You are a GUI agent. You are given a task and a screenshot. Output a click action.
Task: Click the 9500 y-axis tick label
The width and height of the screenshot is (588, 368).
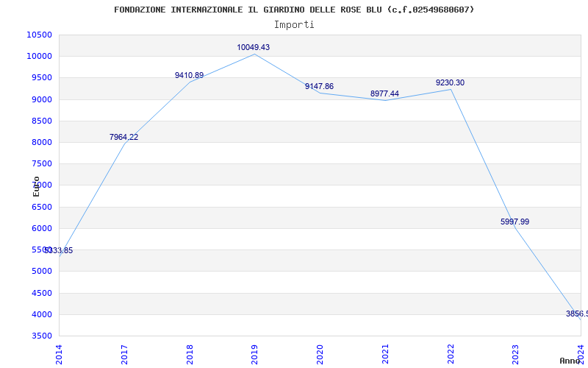(x=41, y=78)
